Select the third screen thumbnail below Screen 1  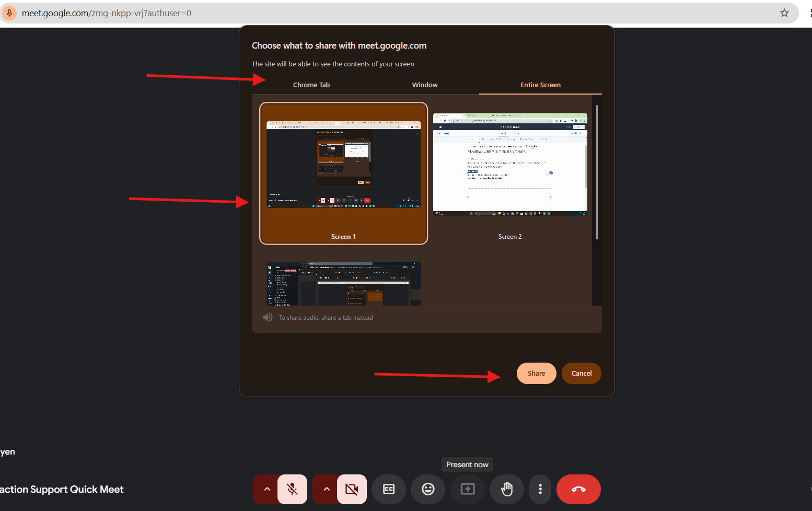[343, 283]
